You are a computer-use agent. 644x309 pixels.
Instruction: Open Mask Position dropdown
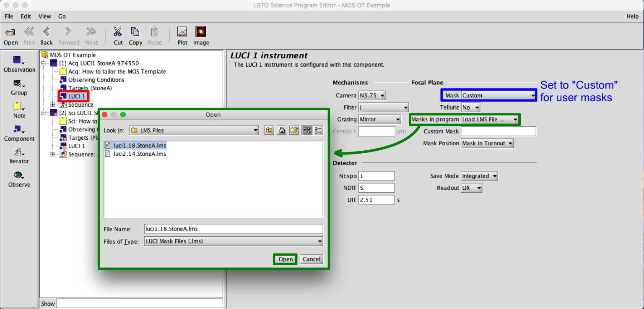[x=487, y=143]
